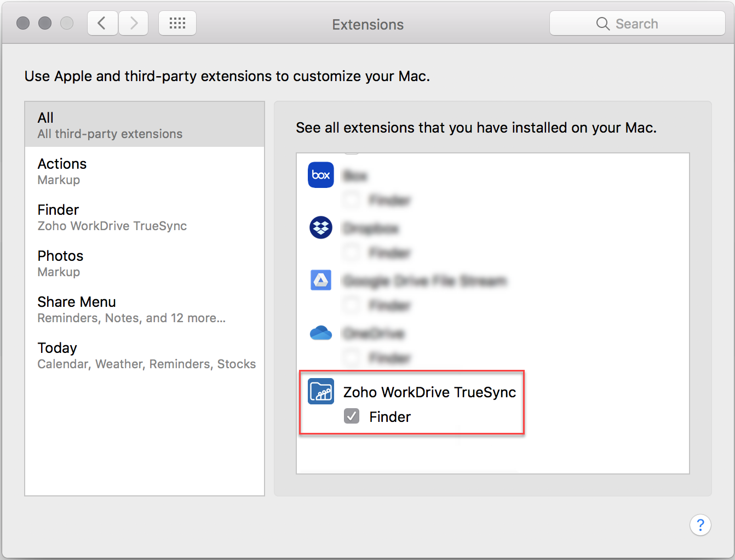This screenshot has height=560, width=735.
Task: Click the magnifying glass search icon
Action: tap(603, 24)
